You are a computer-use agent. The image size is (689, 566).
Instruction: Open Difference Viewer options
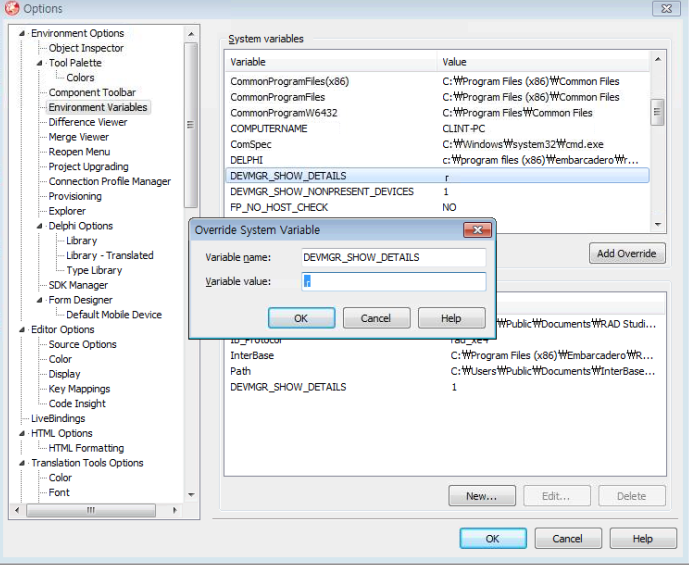click(x=88, y=122)
